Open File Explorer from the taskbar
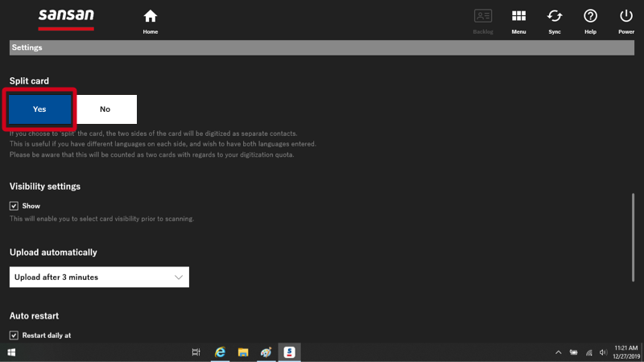Screen dimensions: 644x362 pos(242,352)
